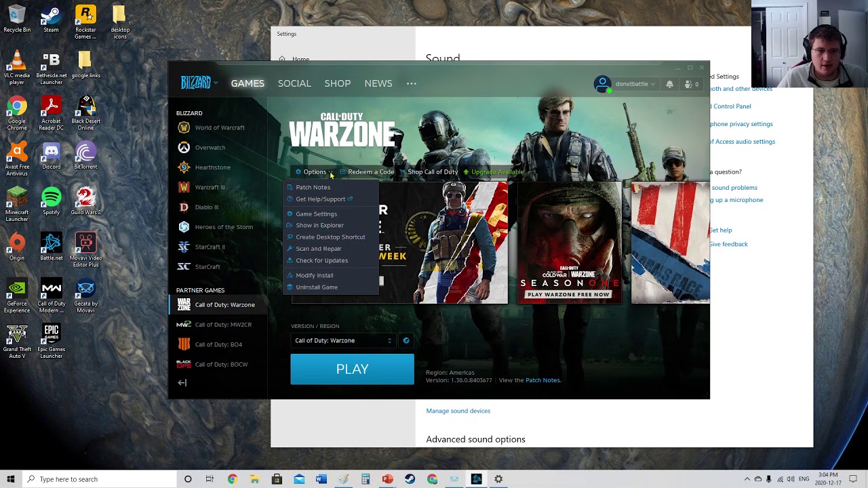Viewport: 868px width, 488px height.
Task: Expand the Blizzard logo dropdown menu
Action: click(199, 83)
